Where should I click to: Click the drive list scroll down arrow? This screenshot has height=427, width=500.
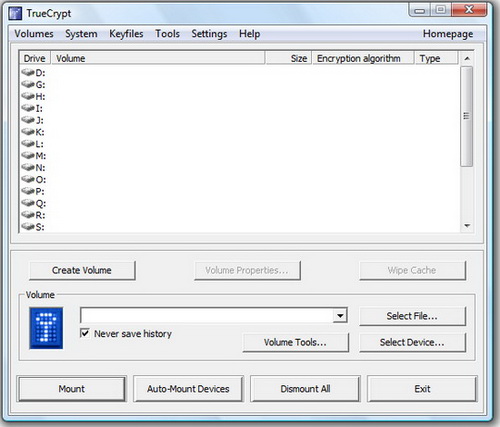click(467, 226)
